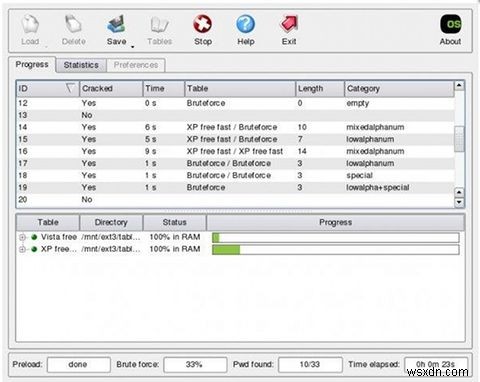Click the Vista free progress bar

coord(336,237)
